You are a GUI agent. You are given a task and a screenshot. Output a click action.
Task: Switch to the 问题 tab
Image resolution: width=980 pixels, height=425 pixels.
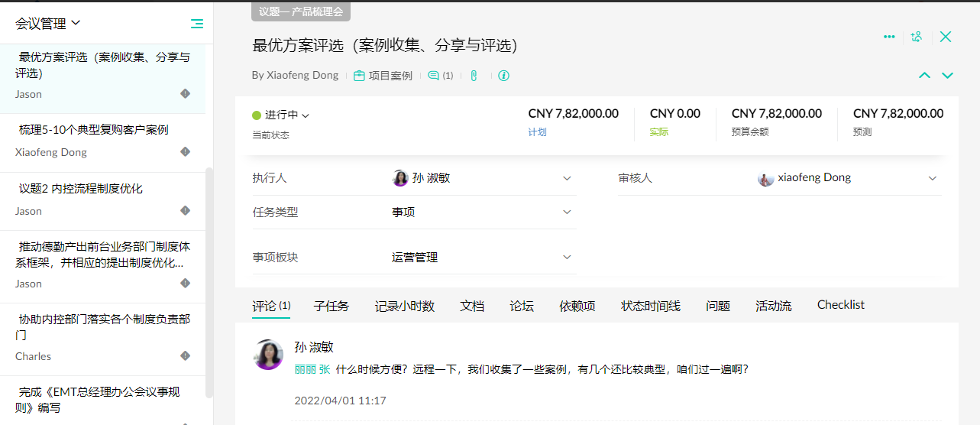[718, 306]
